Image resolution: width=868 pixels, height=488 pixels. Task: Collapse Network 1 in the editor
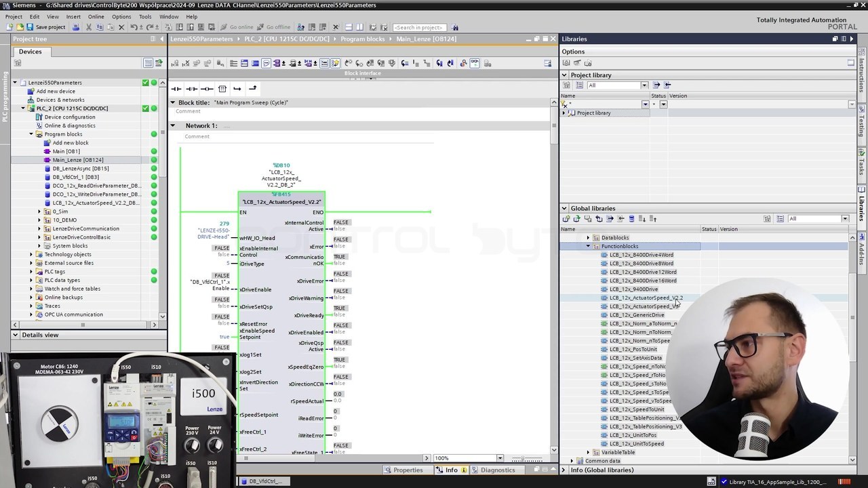173,125
